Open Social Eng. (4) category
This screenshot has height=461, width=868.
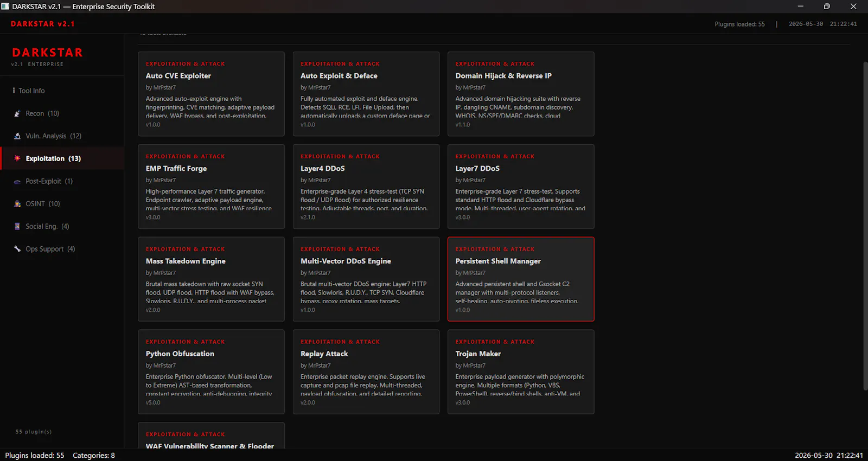click(62, 226)
